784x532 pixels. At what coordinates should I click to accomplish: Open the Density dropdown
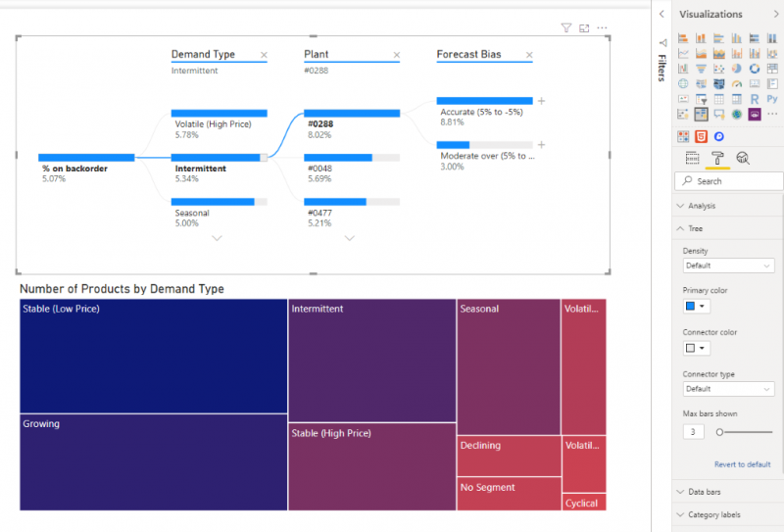pos(728,266)
